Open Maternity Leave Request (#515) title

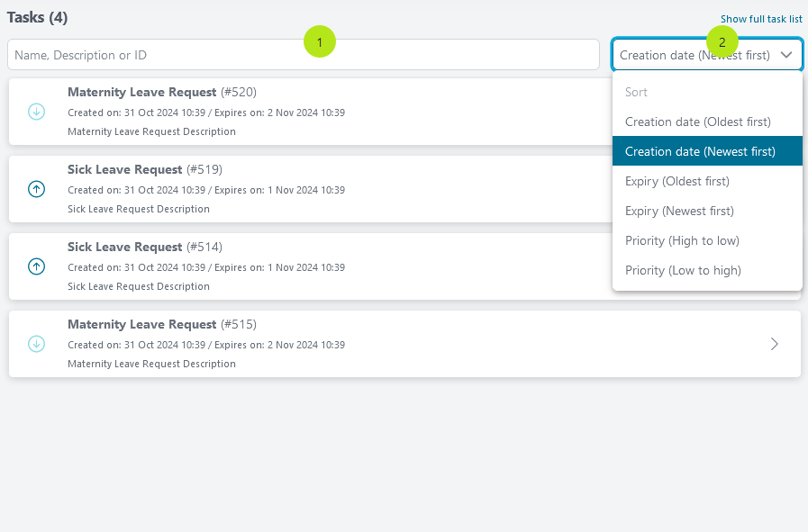click(x=162, y=324)
